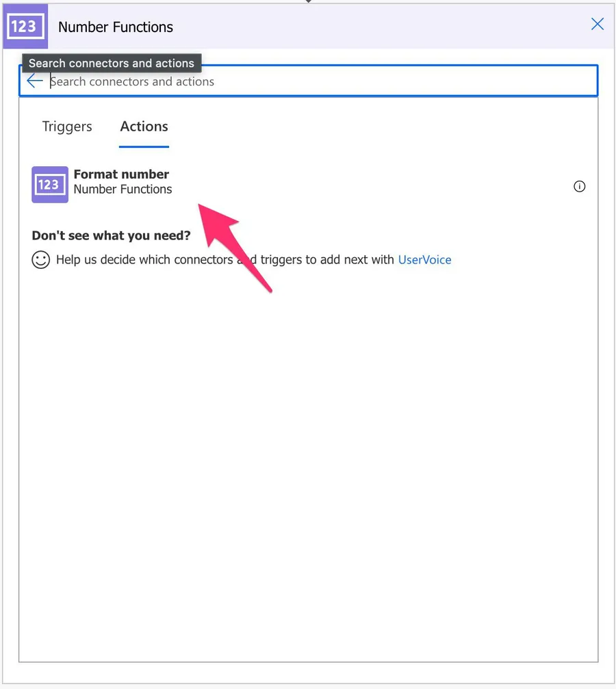Click the small connector arrow above the header

point(308,1)
